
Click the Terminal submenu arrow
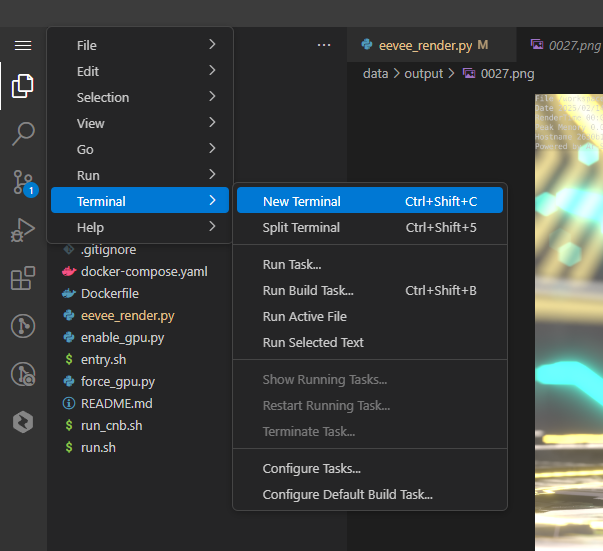click(212, 200)
